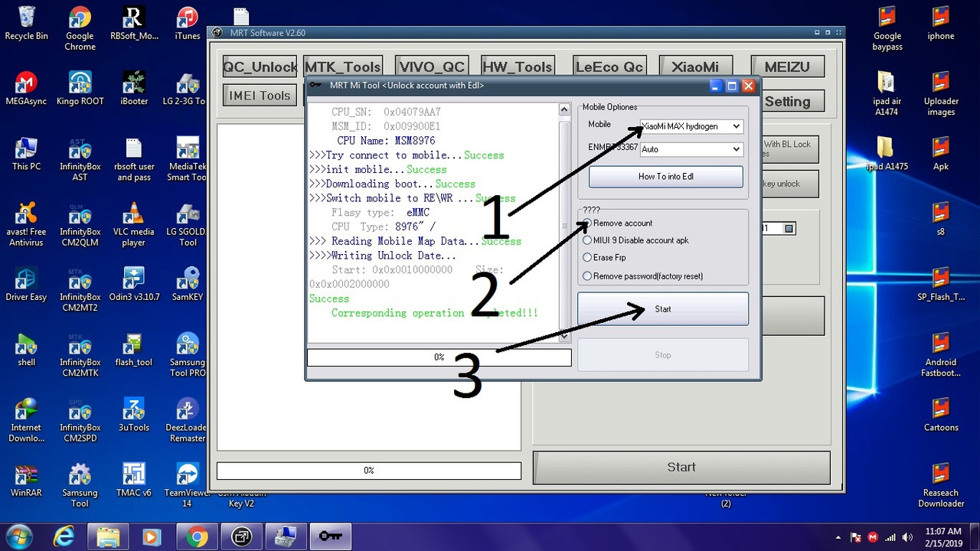Open the Internet Download Manager icon
The width and height of the screenshot is (980, 551).
coord(26,420)
